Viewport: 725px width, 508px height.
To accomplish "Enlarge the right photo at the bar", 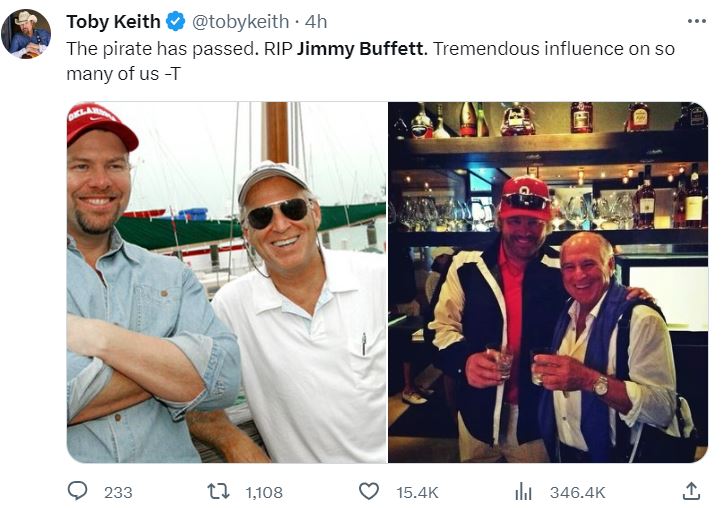I will click(x=548, y=282).
